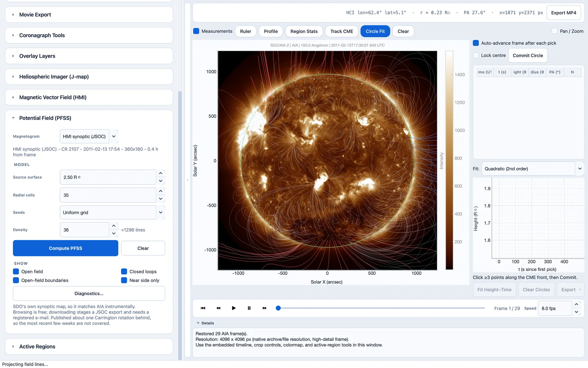This screenshot has height=368, width=588.
Task: Increase Radial cells with up arrow
Action: click(161, 191)
